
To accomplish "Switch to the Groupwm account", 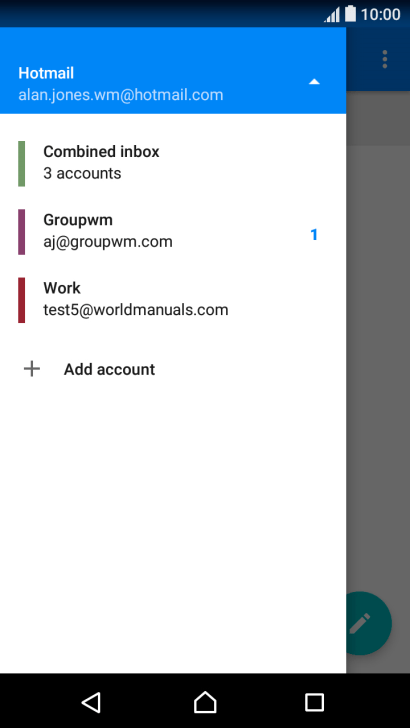I will point(173,231).
